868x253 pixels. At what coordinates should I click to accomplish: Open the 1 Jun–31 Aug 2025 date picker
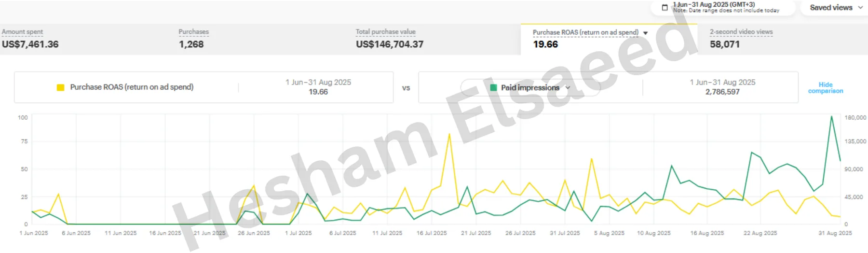(722, 7)
